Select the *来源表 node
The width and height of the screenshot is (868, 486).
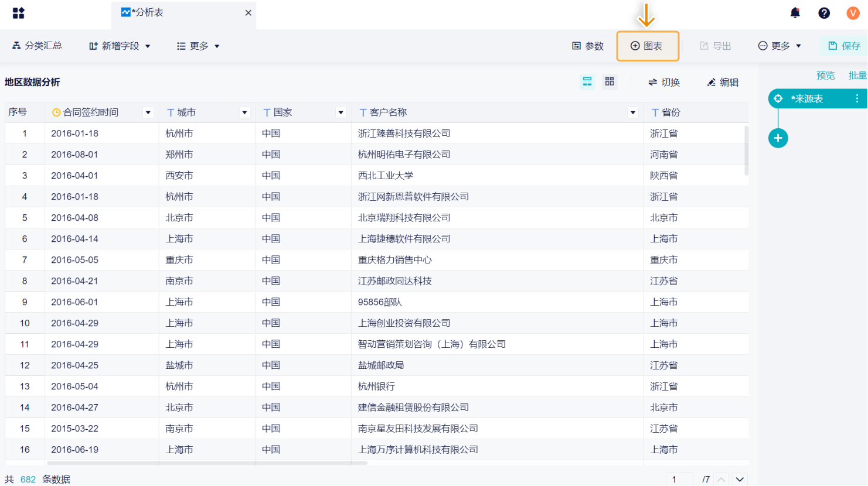click(x=817, y=99)
